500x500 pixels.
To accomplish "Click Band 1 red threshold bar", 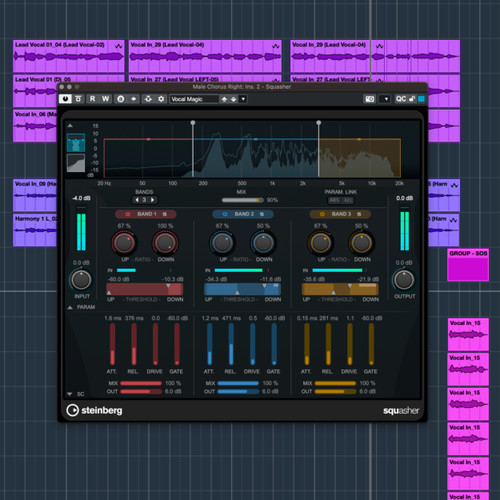I will 145,290.
